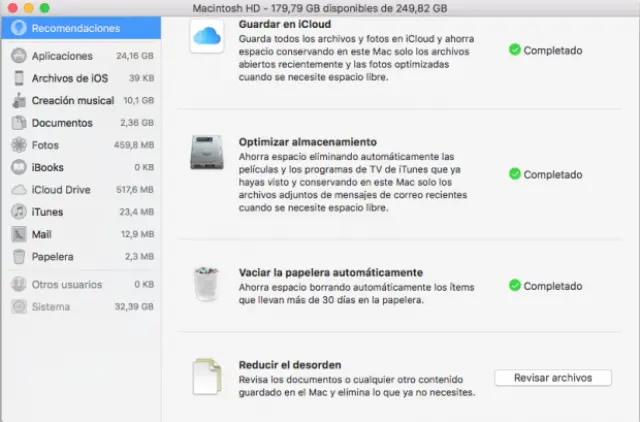Click the iTunes music note icon

tap(18, 211)
